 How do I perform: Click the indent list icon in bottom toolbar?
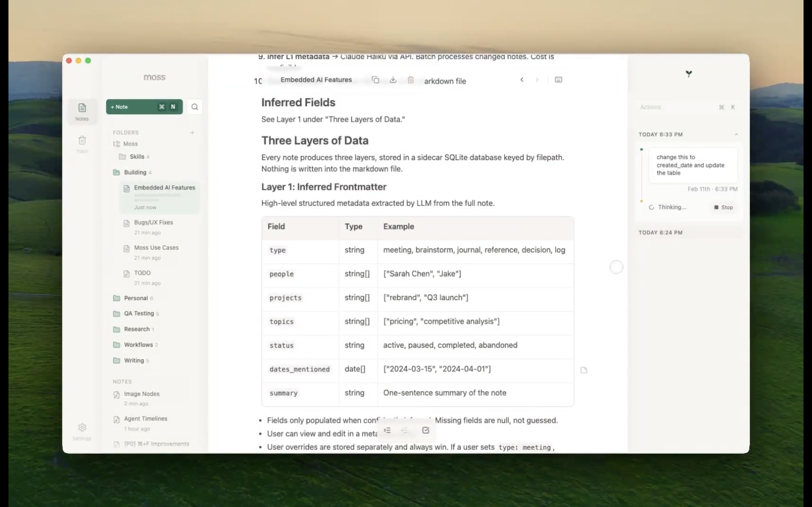click(x=387, y=430)
